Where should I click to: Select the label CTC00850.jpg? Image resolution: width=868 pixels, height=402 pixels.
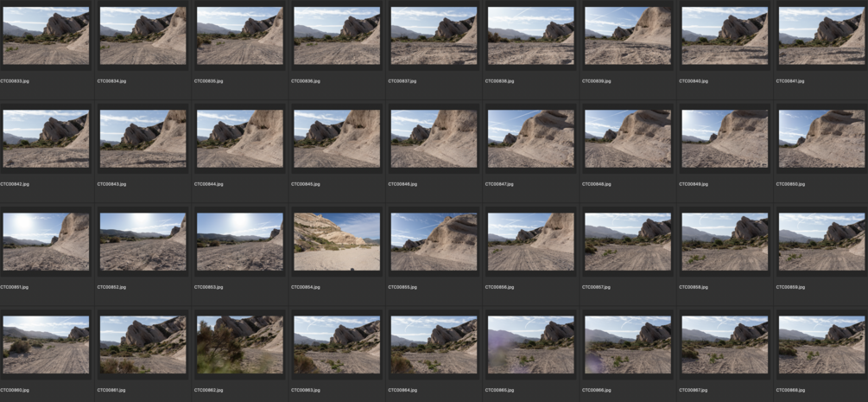coord(790,184)
